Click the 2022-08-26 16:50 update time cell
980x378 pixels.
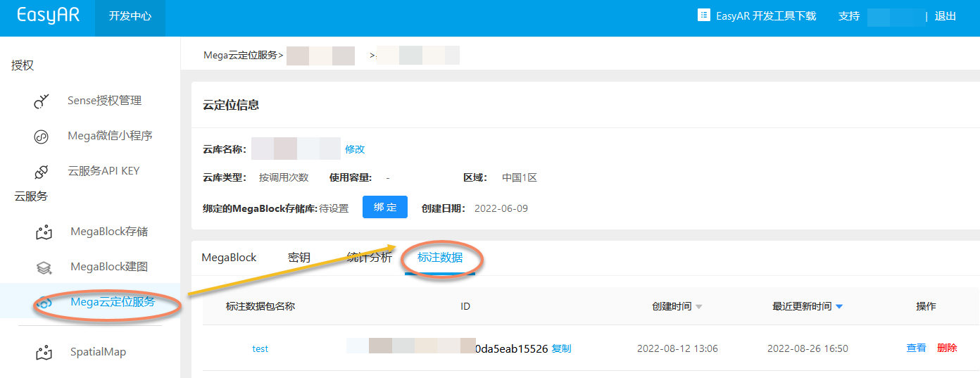[x=808, y=348]
